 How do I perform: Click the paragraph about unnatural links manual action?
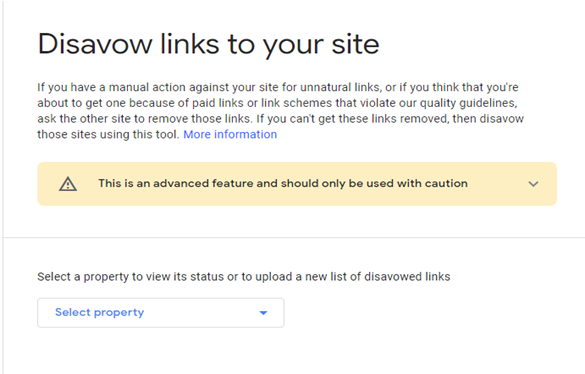281,111
